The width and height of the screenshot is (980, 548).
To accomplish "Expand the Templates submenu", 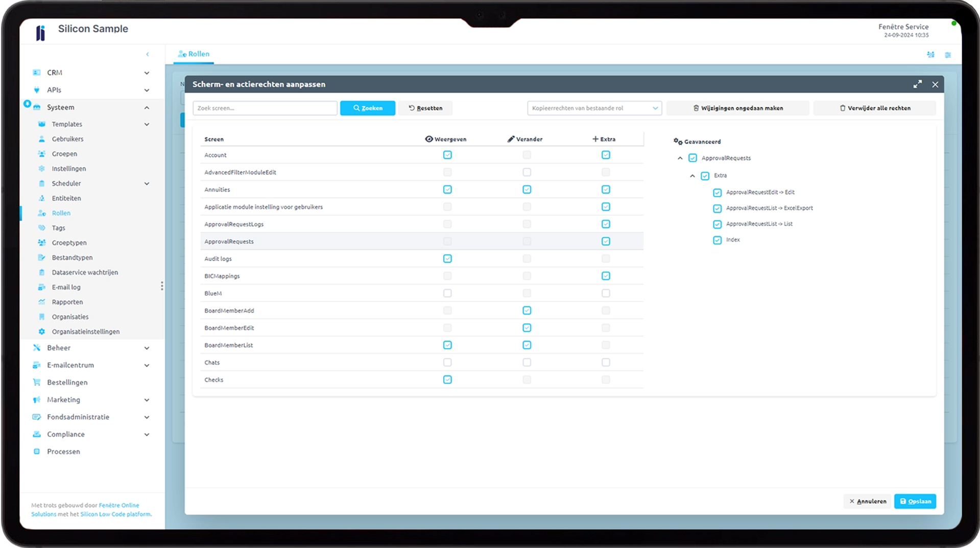I will pos(147,124).
